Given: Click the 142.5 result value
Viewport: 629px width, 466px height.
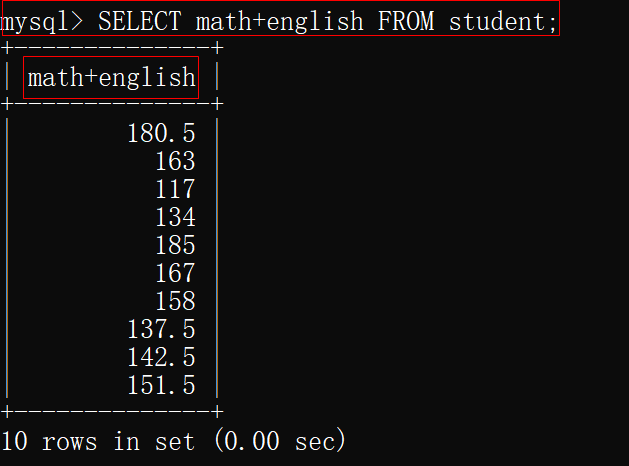Looking at the screenshot, I should tap(161, 357).
